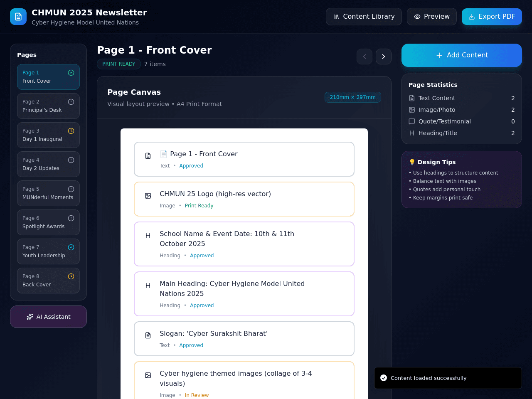Select the CHMUN 25 Logo image item
The width and height of the screenshot is (532, 399).
coord(244,199)
